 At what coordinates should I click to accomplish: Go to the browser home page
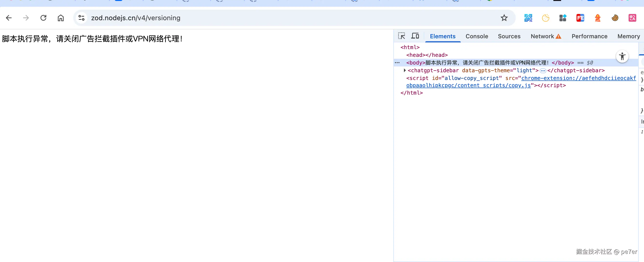(x=61, y=18)
